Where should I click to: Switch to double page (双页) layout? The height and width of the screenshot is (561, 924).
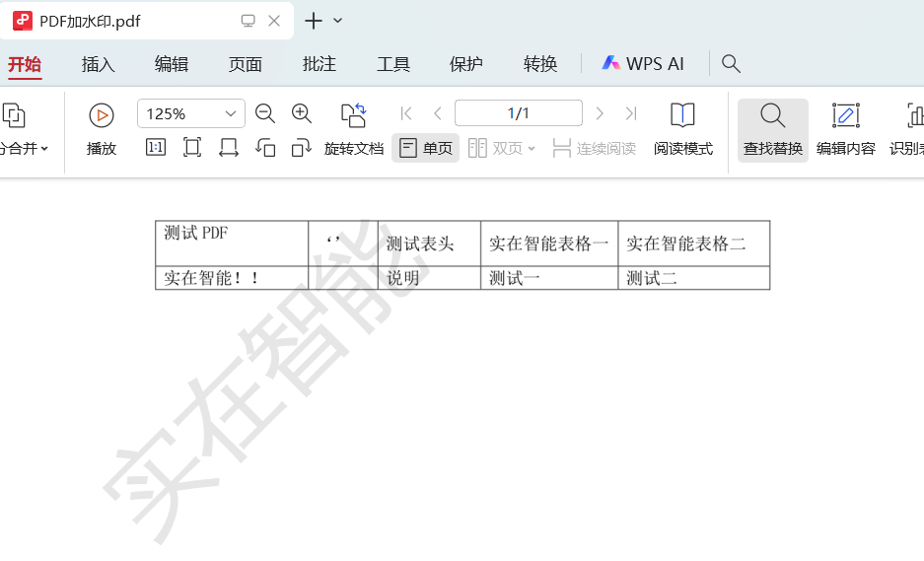502,148
